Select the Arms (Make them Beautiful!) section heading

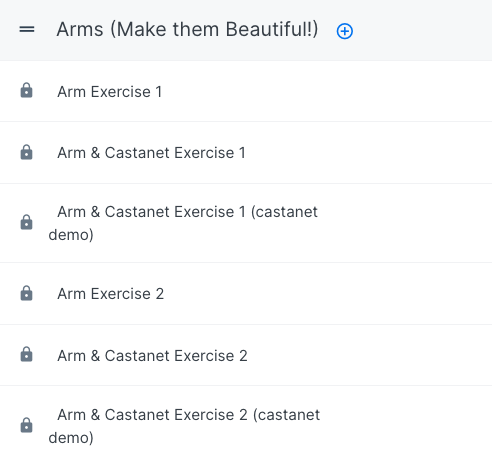187,30
